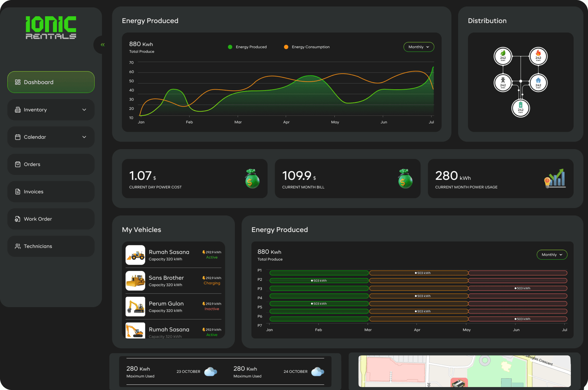Expand the Calendar menu chevron
The height and width of the screenshot is (390, 588).
(x=84, y=137)
